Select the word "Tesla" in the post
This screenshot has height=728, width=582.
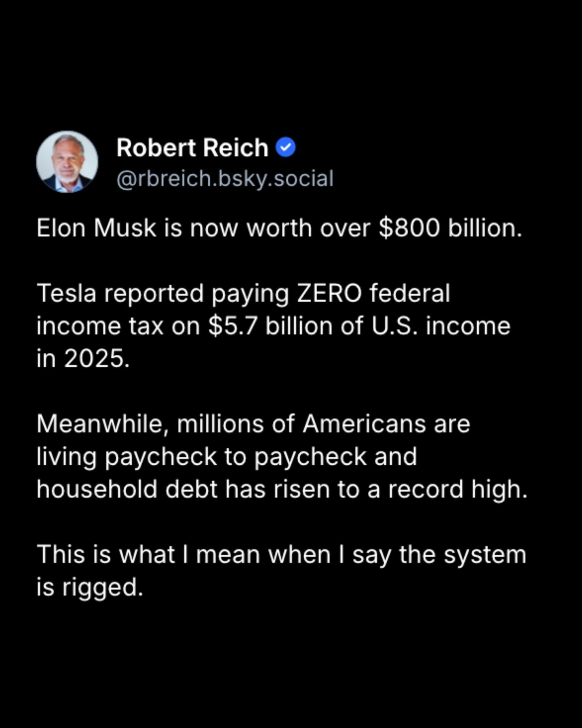click(x=67, y=293)
